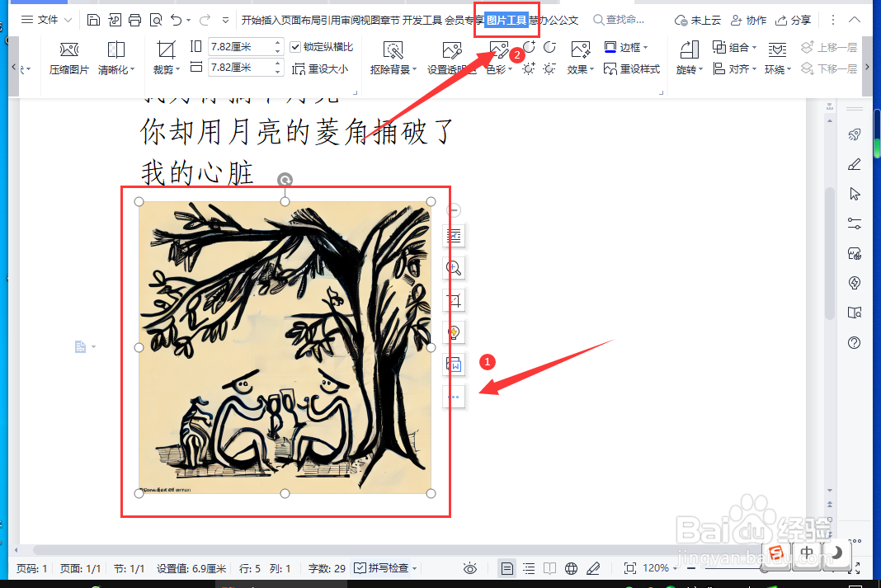Click the convert-to-document icon beside the picture
Image resolution: width=881 pixels, height=588 pixels.
pyautogui.click(x=454, y=365)
